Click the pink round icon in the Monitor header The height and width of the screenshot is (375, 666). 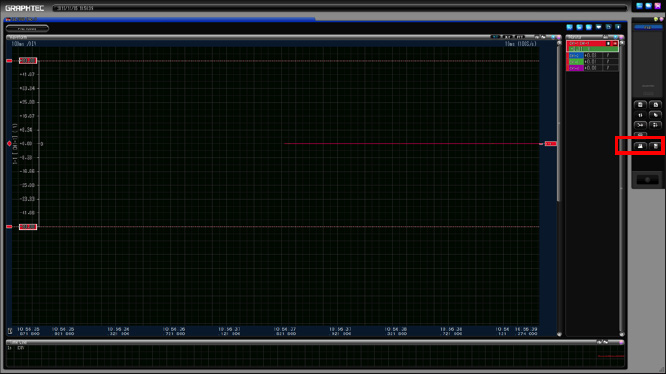[621, 37]
